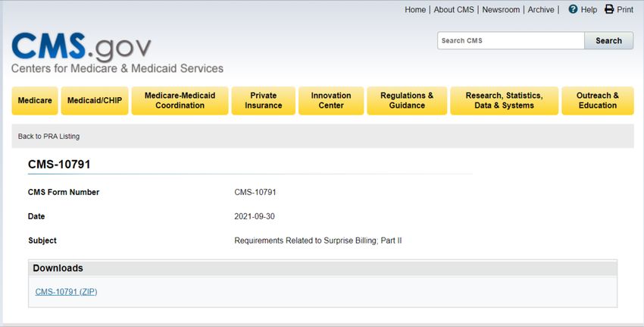644x327 pixels.
Task: Visit the Archive link
Action: click(541, 9)
